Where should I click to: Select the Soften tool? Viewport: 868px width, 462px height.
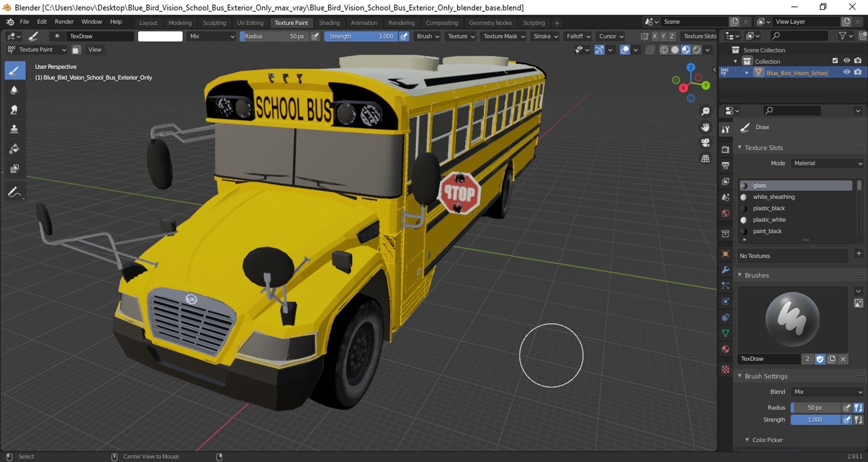(14, 90)
